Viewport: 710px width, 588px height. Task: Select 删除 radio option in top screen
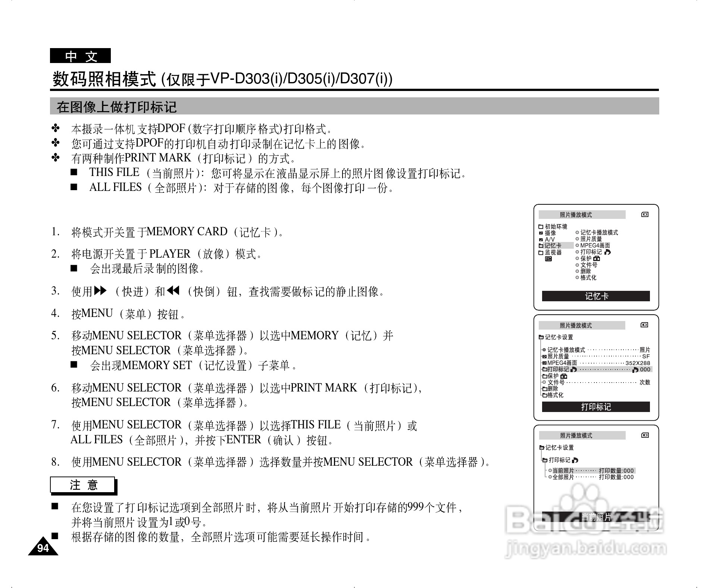pos(577,271)
